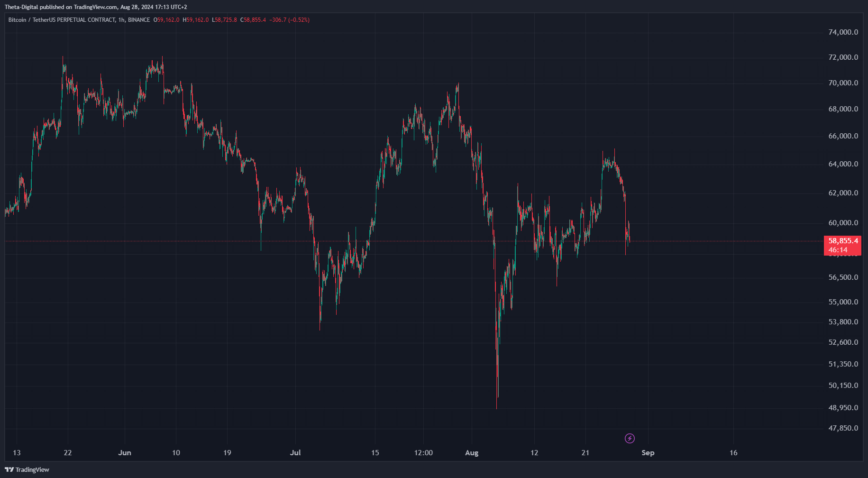This screenshot has width=868, height=478.
Task: Click the low value L58,725.8 in legend
Action: coord(224,20)
